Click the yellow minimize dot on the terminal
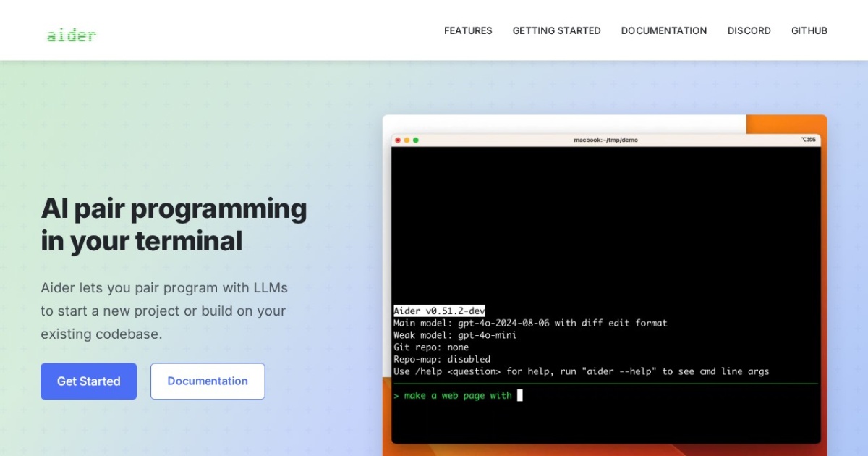Image resolution: width=868 pixels, height=456 pixels. (407, 140)
